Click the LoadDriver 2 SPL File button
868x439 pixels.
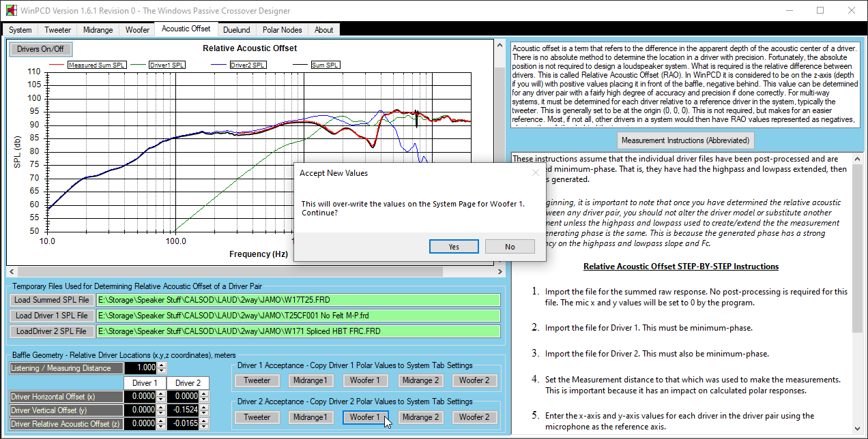pyautogui.click(x=51, y=331)
